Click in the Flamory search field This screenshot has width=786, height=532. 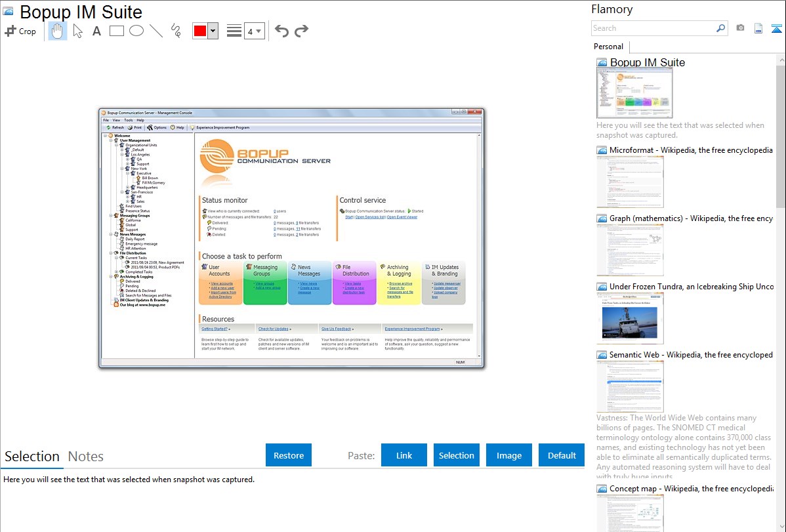point(653,28)
